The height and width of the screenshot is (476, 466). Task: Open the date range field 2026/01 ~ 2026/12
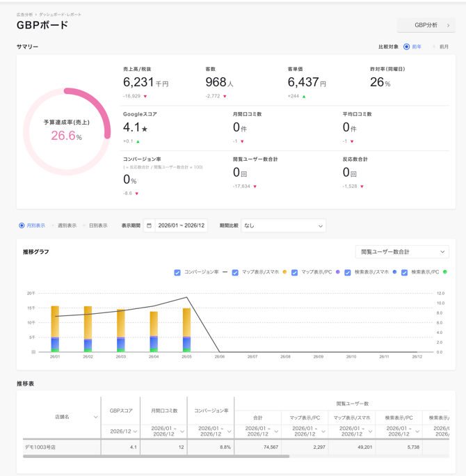[x=182, y=225]
